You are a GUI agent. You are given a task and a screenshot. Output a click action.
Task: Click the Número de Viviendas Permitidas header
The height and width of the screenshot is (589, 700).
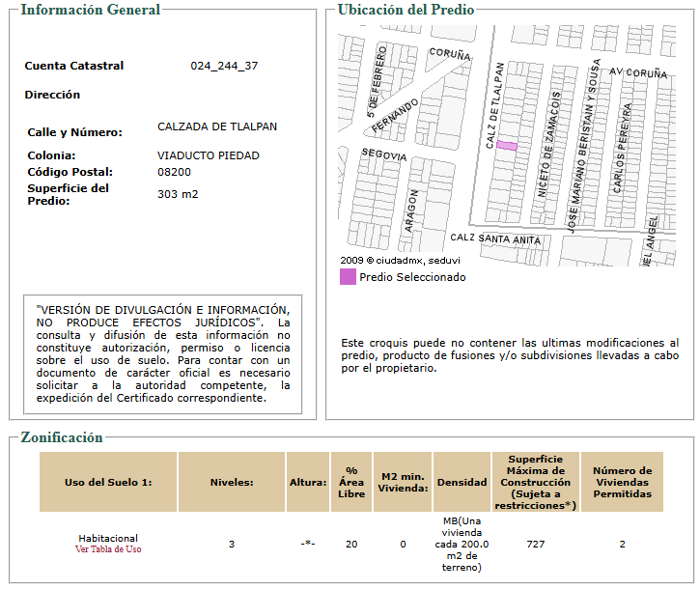[623, 482]
